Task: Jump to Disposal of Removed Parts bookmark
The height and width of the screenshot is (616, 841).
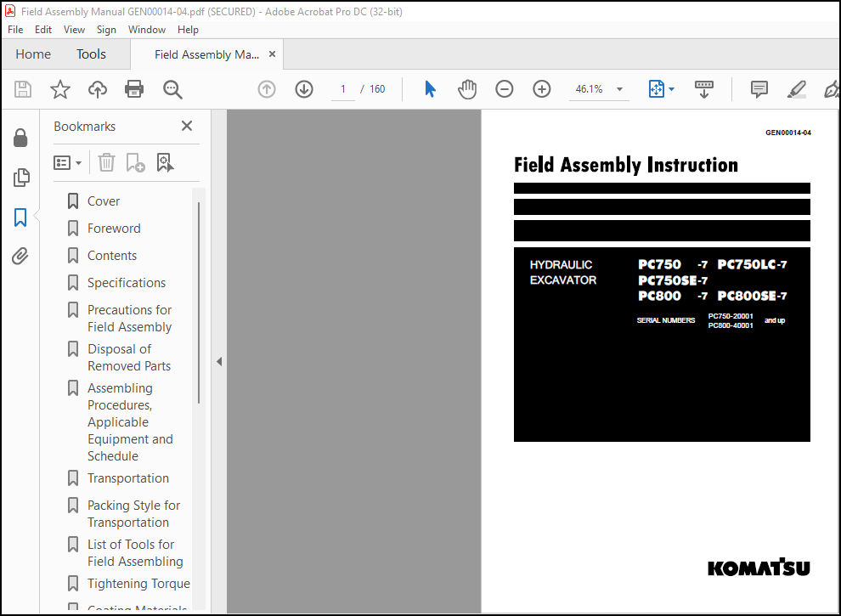Action: tap(129, 358)
